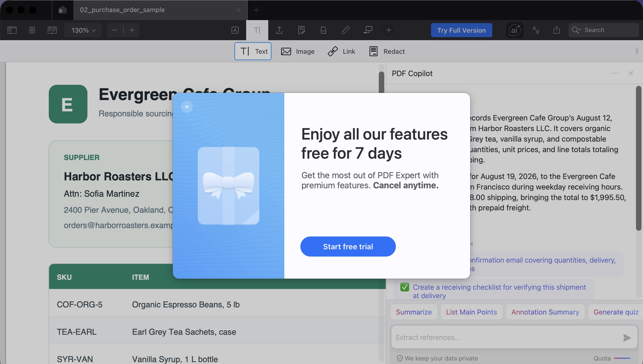643x364 pixels.
Task: Open the Scan & OCR tool
Action: pos(324,30)
